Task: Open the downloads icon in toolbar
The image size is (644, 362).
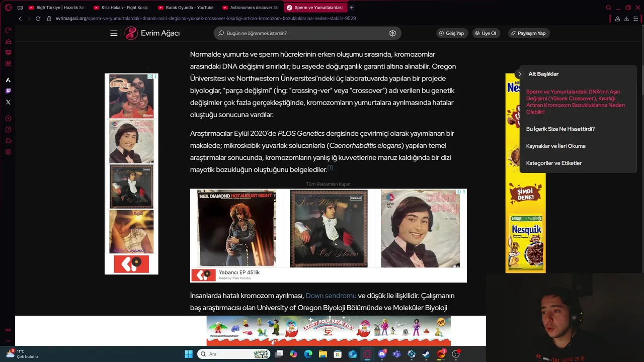Action: 626,19
